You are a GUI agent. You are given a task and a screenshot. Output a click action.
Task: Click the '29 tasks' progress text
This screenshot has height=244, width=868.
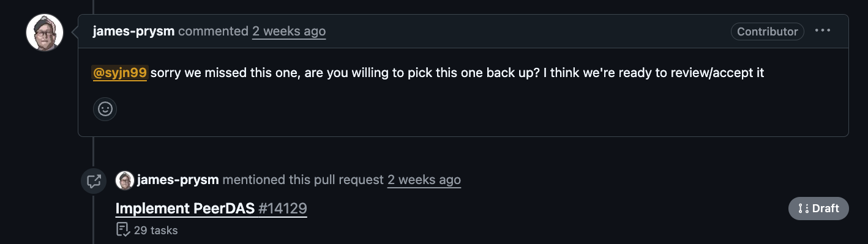click(x=155, y=231)
